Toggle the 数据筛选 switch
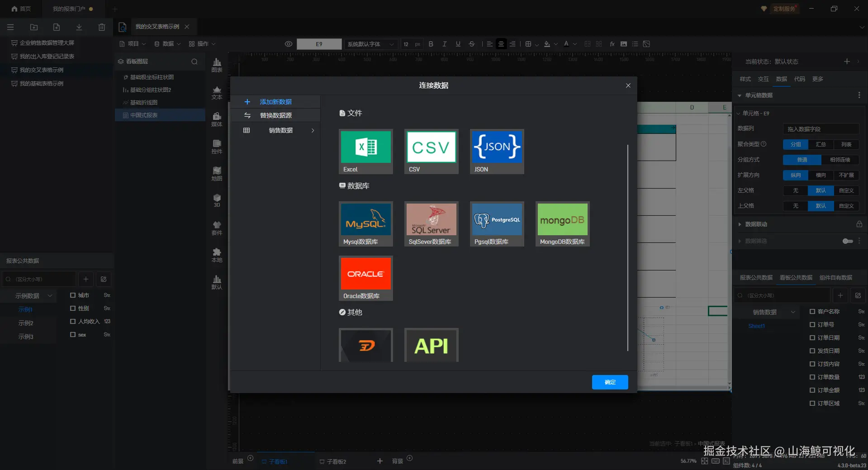Viewport: 868px width, 470px height. coord(848,241)
